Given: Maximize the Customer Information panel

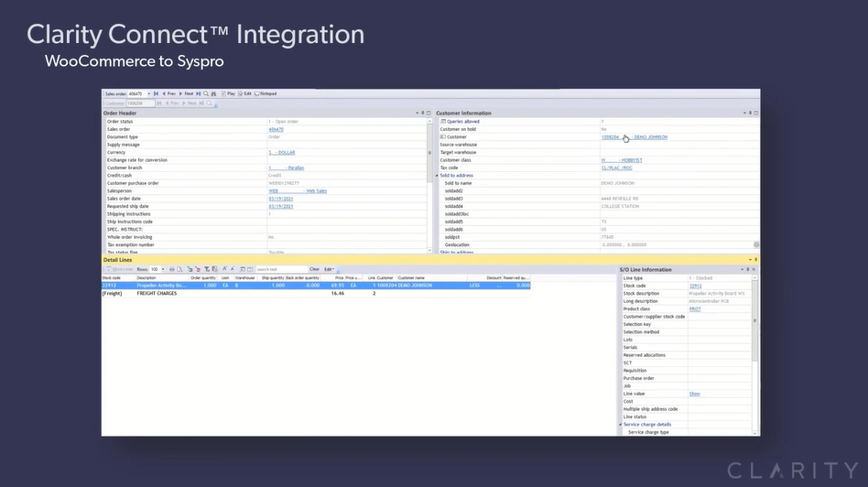Looking at the screenshot, I should tap(756, 113).
